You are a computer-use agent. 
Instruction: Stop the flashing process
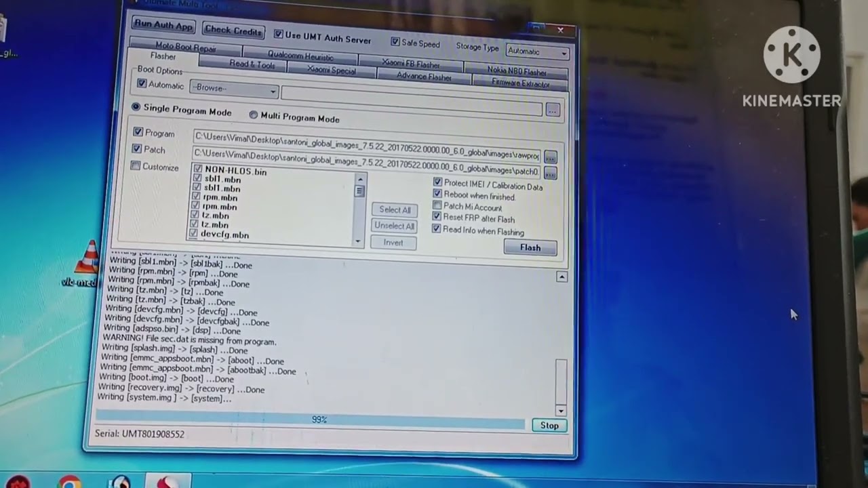(x=549, y=426)
